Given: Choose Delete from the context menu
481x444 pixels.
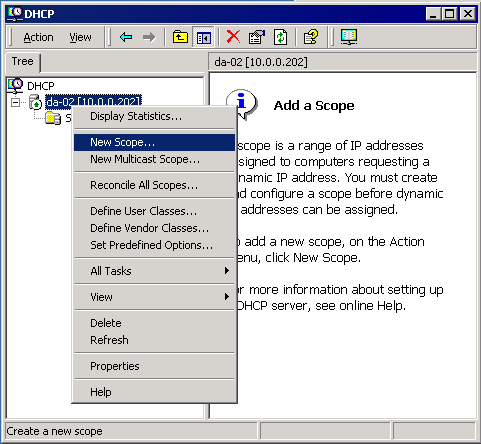Looking at the screenshot, I should (154, 323).
